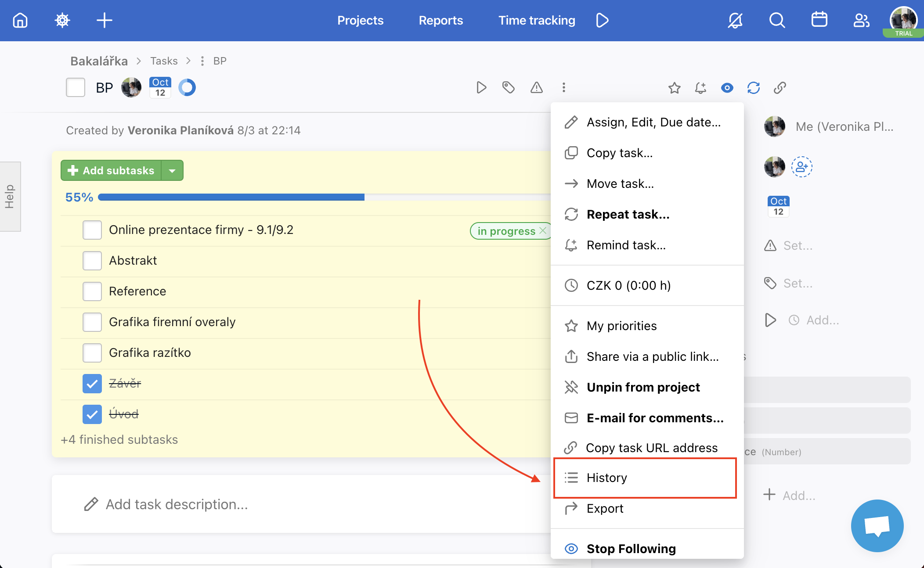Viewport: 924px width, 568px height.
Task: Open the ship wheel settings icon
Action: pyautogui.click(x=62, y=20)
